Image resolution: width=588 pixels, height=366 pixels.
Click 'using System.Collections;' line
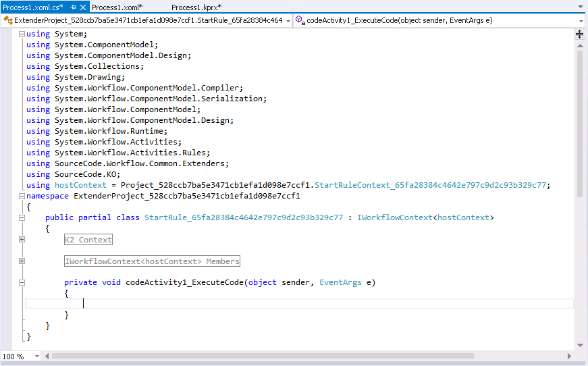[x=85, y=66]
